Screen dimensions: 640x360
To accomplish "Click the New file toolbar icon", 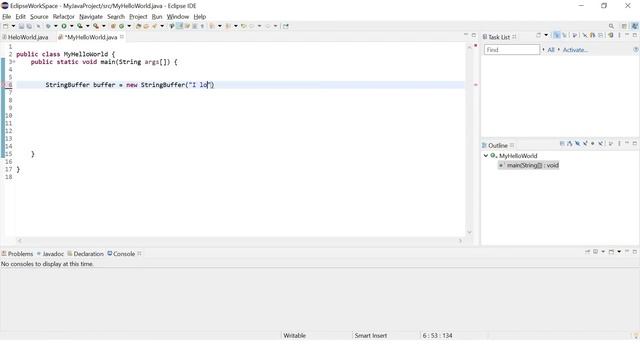I will coord(5,26).
